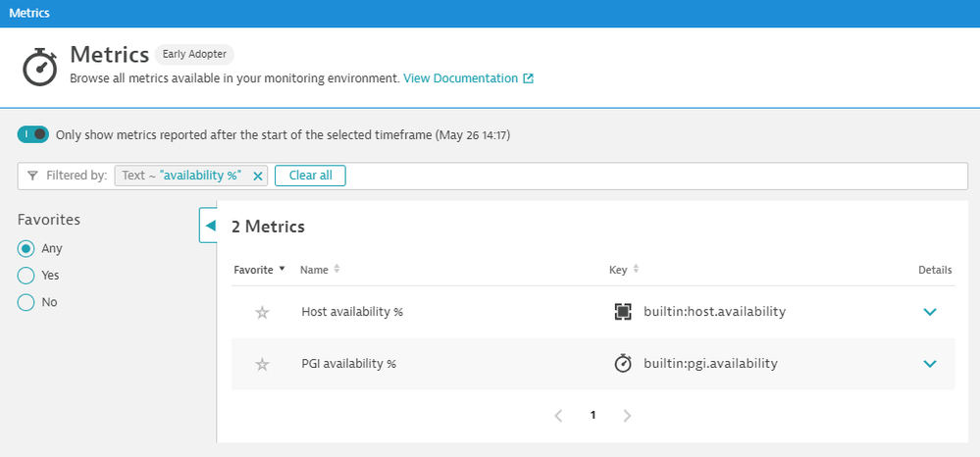
Task: Go to the next results page
Action: 627,416
